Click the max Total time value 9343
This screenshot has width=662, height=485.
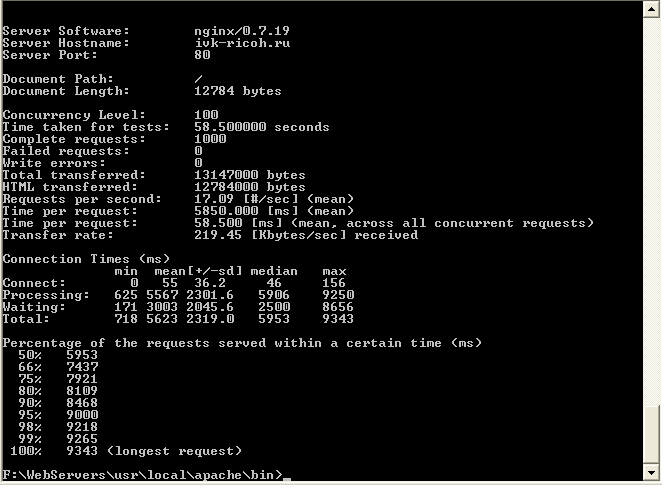click(338, 319)
